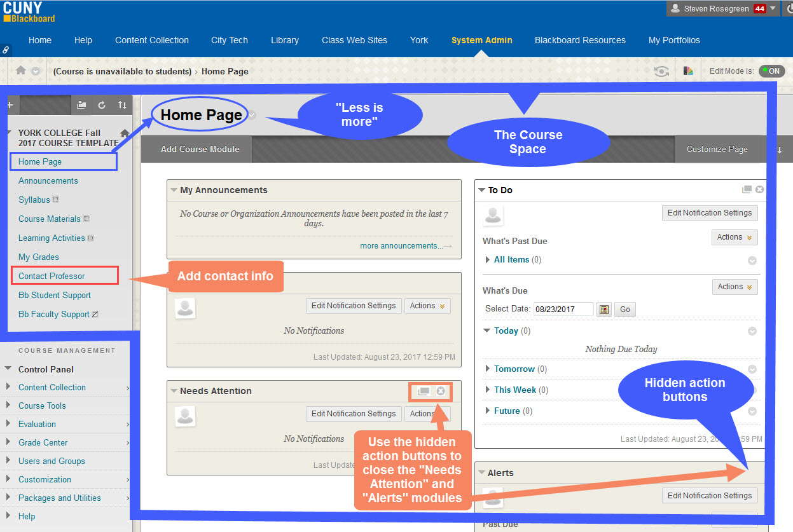Open the What's Past Due Actions dropdown
The width and height of the screenshot is (793, 532).
point(734,237)
